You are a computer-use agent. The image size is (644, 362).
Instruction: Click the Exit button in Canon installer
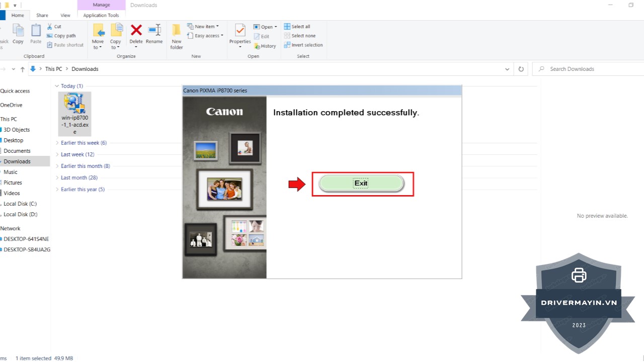[361, 184]
